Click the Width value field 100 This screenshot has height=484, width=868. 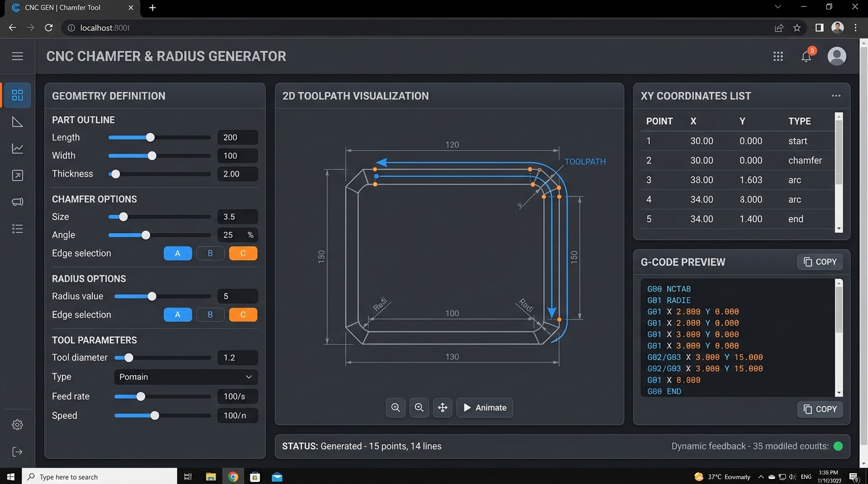pos(237,156)
